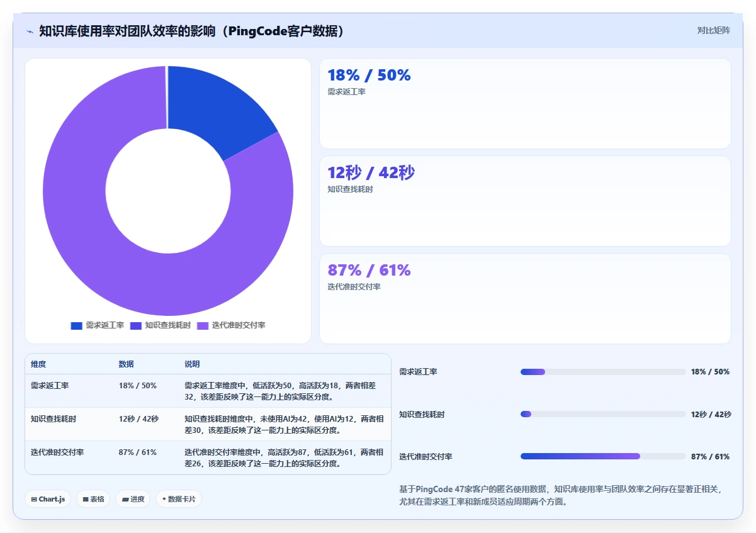Click the description mentioning 未使用AI为42
The height and width of the screenshot is (533, 756).
pos(284,424)
